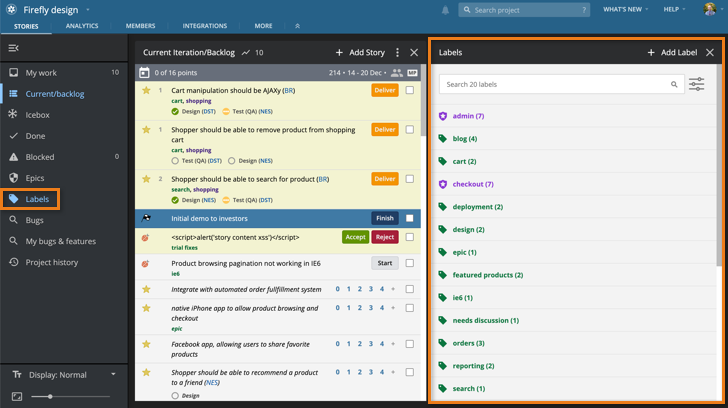The height and width of the screenshot is (408, 728).
Task: Open the MORE tab
Action: point(263,26)
